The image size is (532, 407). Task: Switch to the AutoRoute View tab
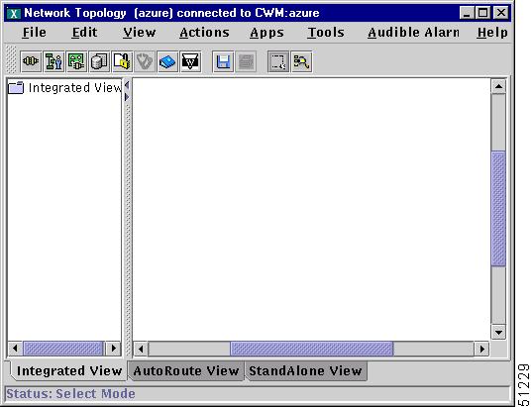(x=185, y=370)
